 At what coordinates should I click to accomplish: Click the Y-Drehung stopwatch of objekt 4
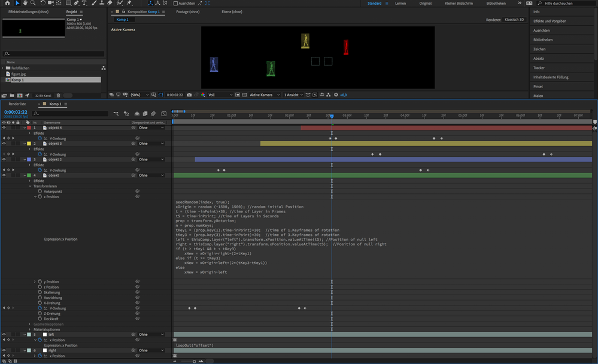(x=40, y=138)
